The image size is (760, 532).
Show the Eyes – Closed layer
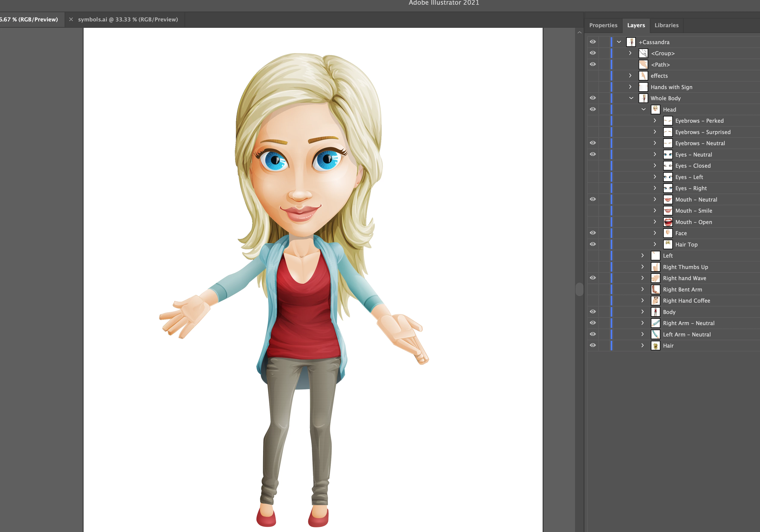(x=593, y=166)
